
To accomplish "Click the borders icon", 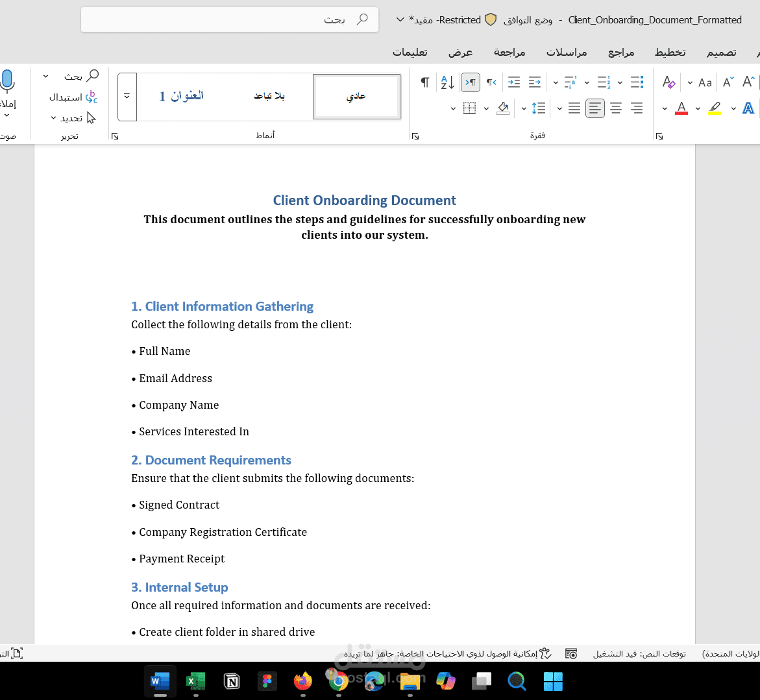I will click(469, 108).
